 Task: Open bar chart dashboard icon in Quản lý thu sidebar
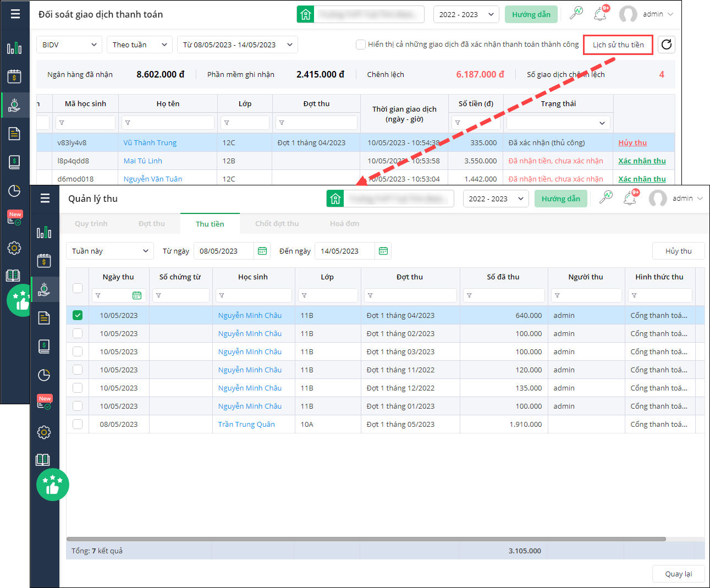click(44, 232)
